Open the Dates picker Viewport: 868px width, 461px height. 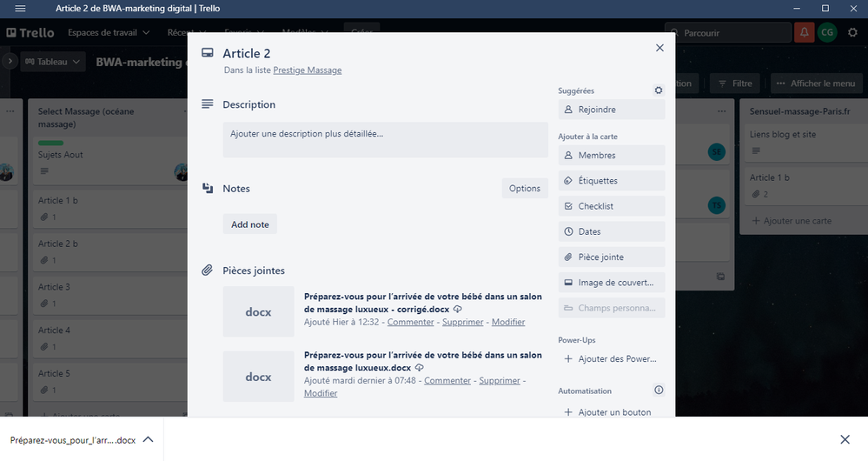[x=611, y=231]
